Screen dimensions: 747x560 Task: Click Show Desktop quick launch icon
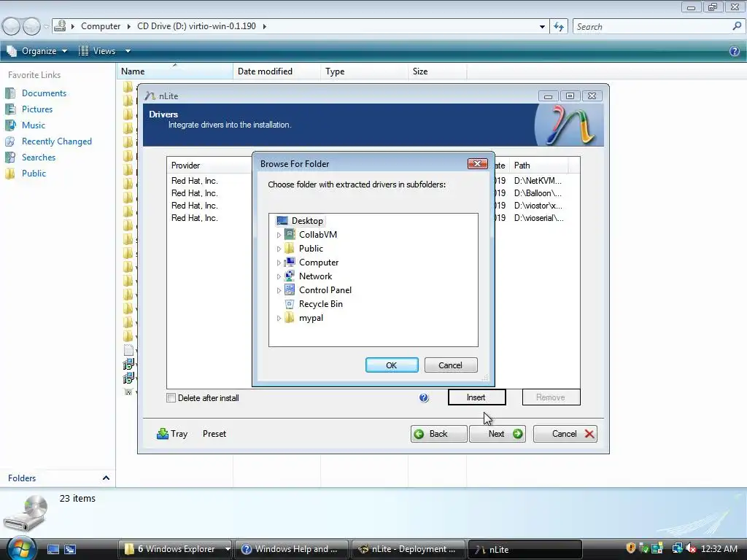click(53, 550)
